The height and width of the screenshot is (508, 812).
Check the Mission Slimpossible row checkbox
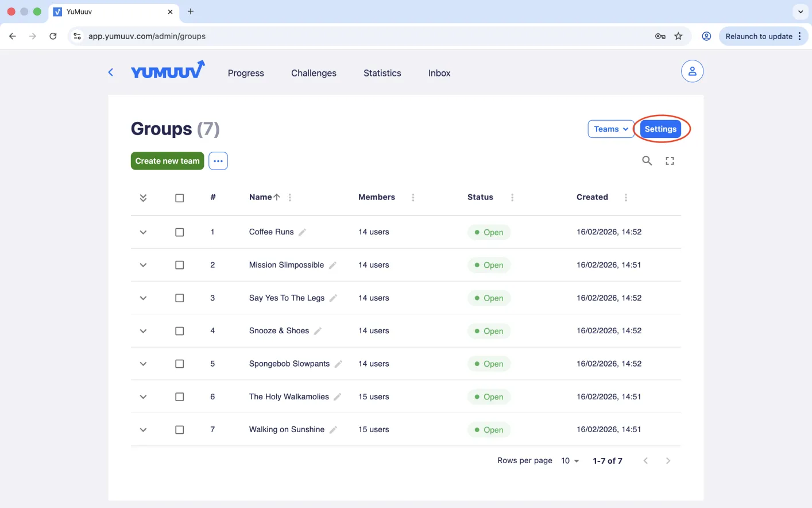point(180,265)
